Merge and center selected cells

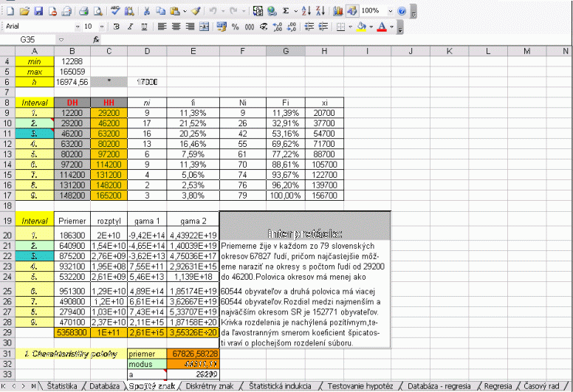point(205,27)
